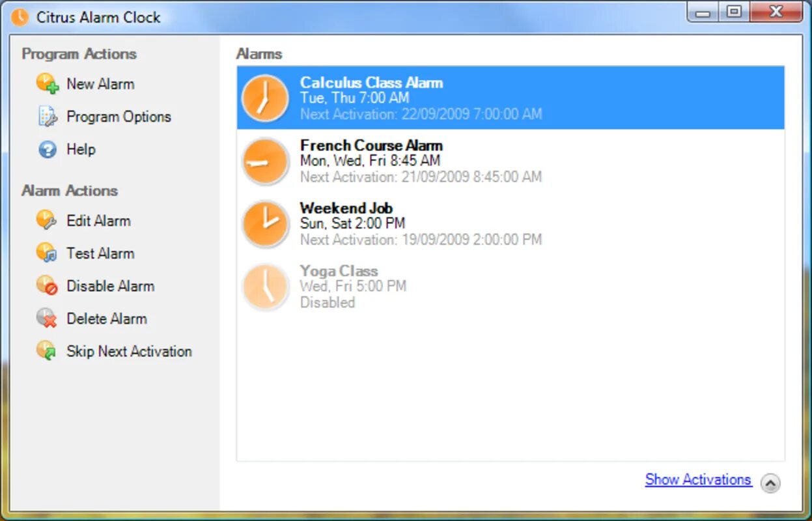Choose Disable Alarm
The height and width of the screenshot is (521, 812).
click(x=110, y=286)
